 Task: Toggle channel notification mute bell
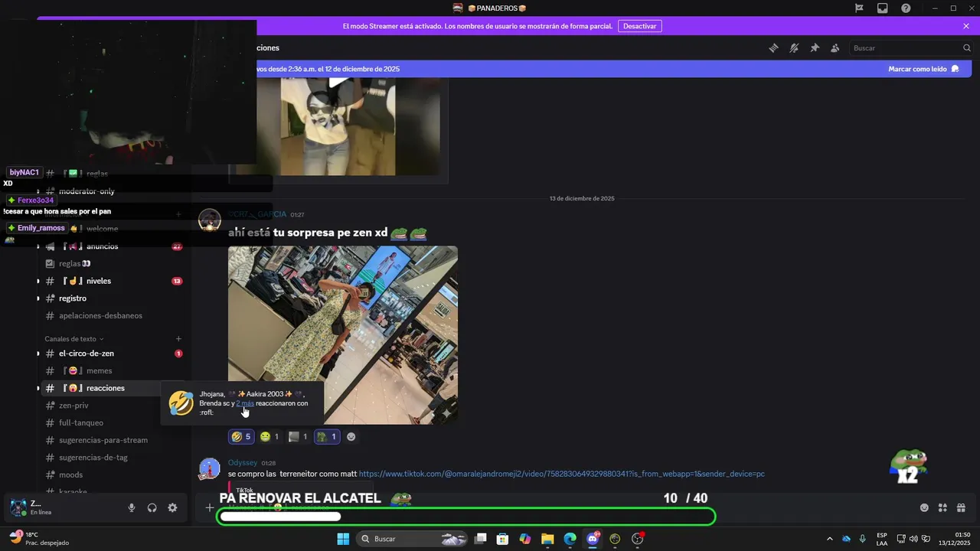tap(794, 48)
